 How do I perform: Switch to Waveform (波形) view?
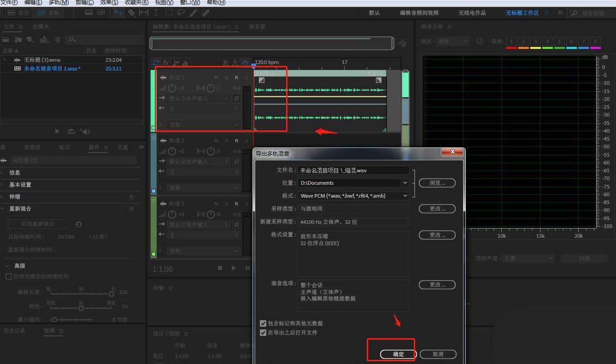[18, 13]
